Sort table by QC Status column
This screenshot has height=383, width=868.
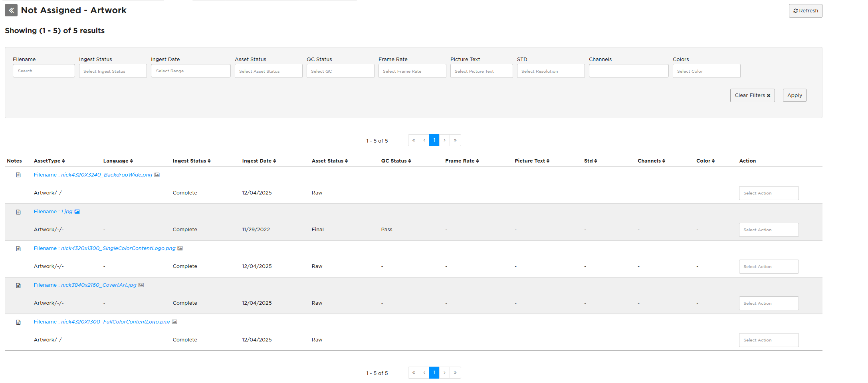point(396,161)
